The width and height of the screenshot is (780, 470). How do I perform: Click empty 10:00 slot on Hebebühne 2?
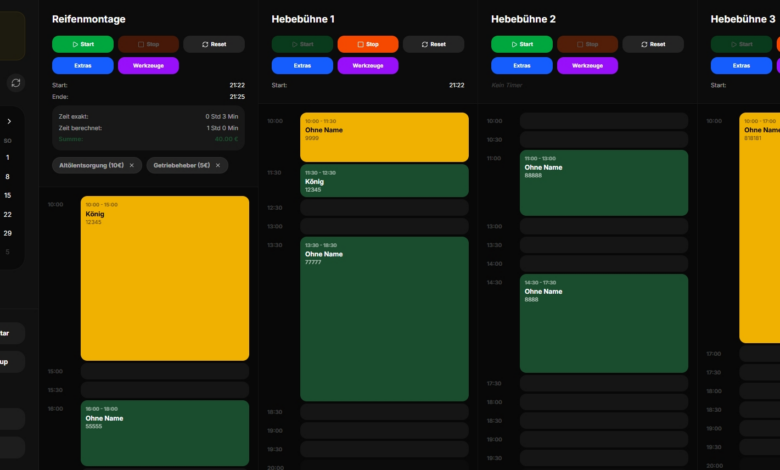tap(603, 121)
